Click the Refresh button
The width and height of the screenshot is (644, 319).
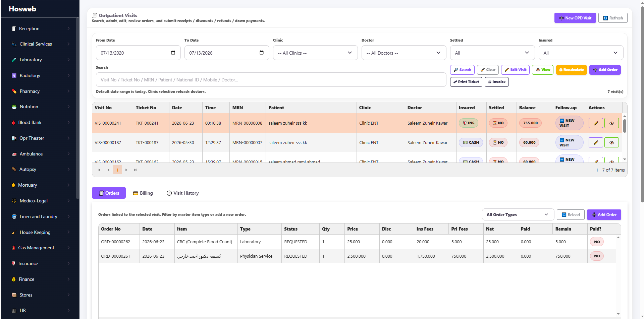point(613,18)
